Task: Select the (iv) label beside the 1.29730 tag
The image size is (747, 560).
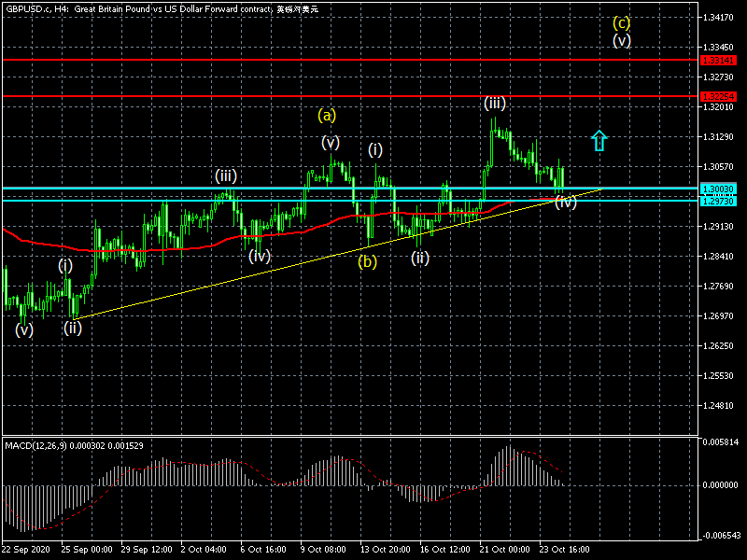Action: click(x=566, y=203)
